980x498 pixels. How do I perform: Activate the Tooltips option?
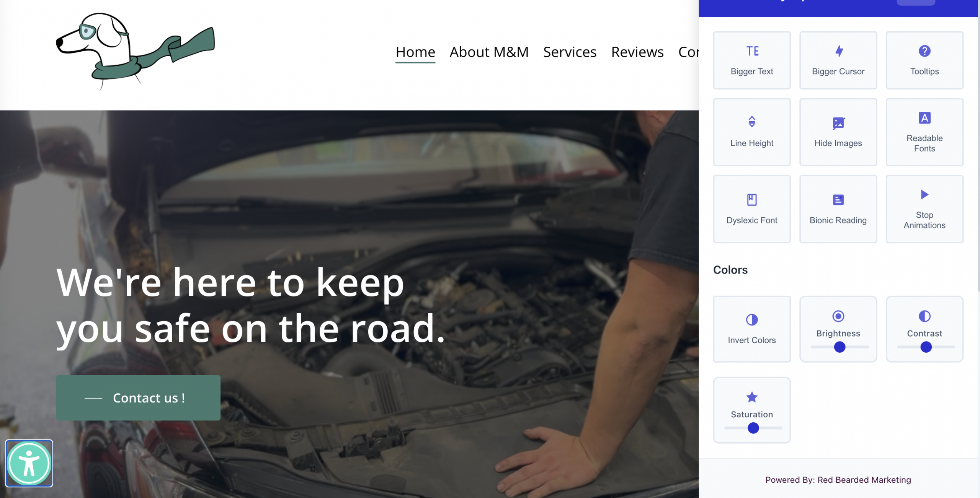point(924,60)
